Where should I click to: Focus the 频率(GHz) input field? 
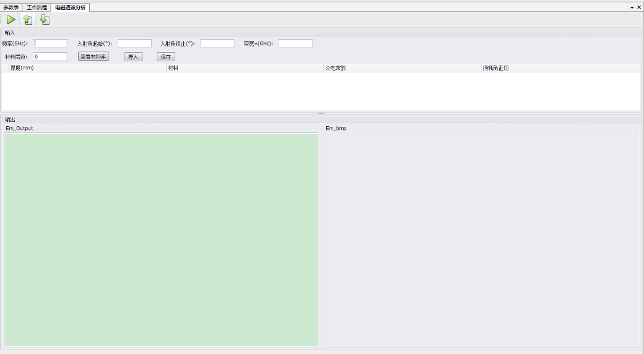click(50, 43)
